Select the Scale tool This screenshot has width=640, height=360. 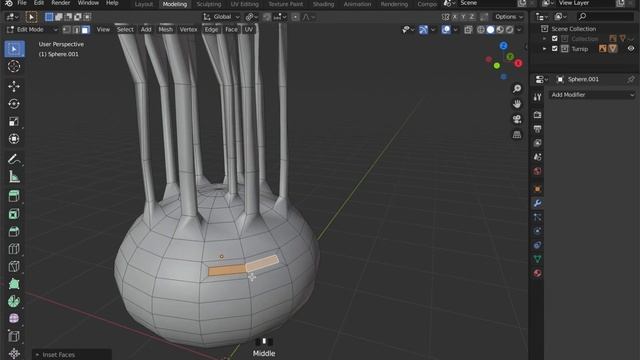click(x=14, y=122)
